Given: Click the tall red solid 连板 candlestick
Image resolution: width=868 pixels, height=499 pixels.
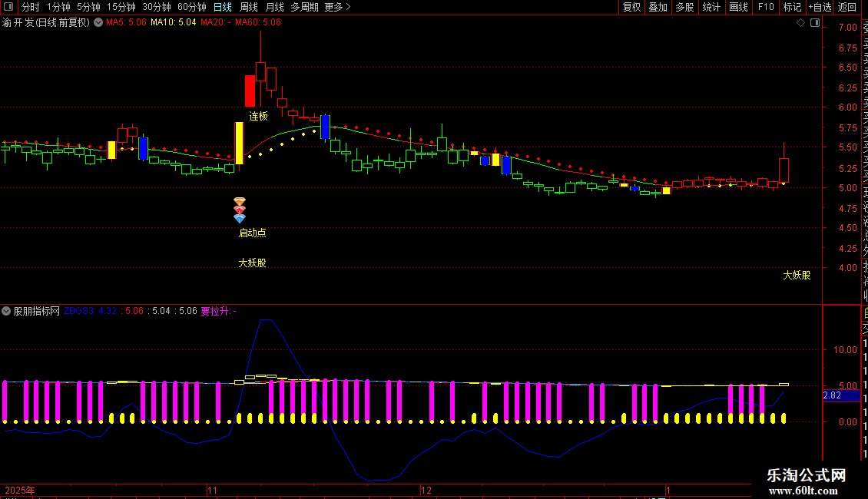Looking at the screenshot, I should (250, 91).
